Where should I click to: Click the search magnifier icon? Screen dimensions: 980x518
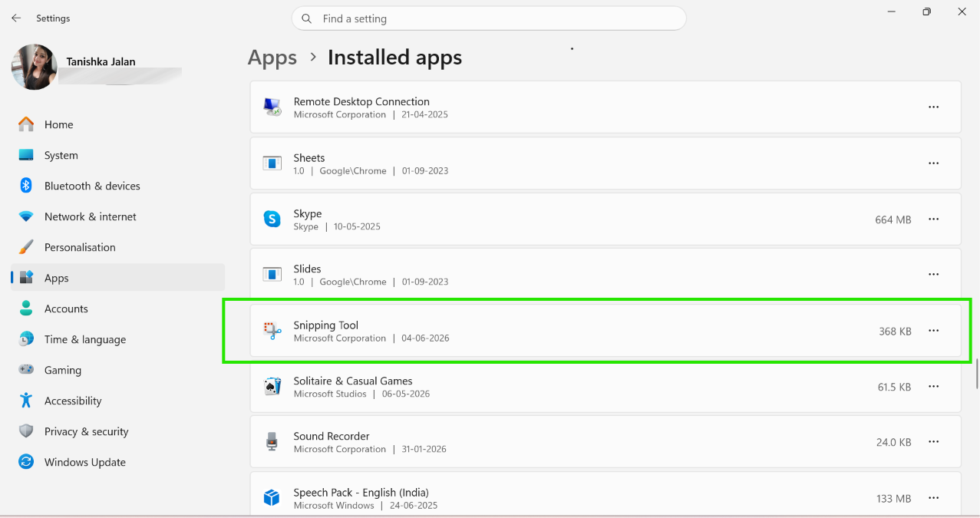pos(307,18)
